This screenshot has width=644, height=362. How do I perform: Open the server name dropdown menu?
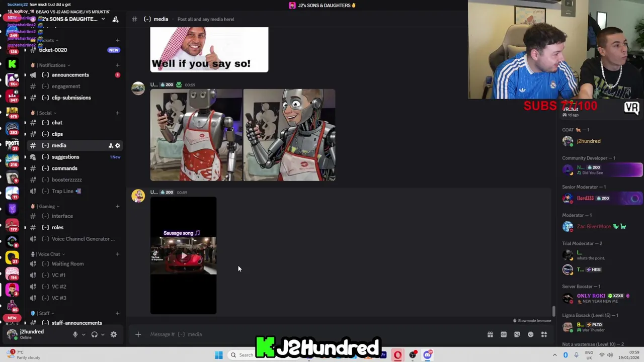[x=103, y=19]
